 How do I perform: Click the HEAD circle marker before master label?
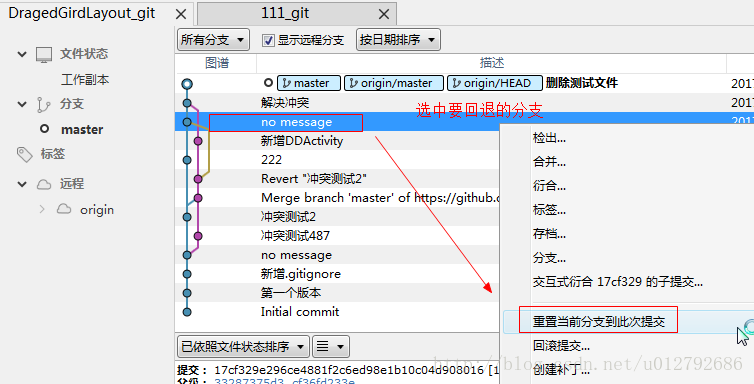(x=268, y=83)
